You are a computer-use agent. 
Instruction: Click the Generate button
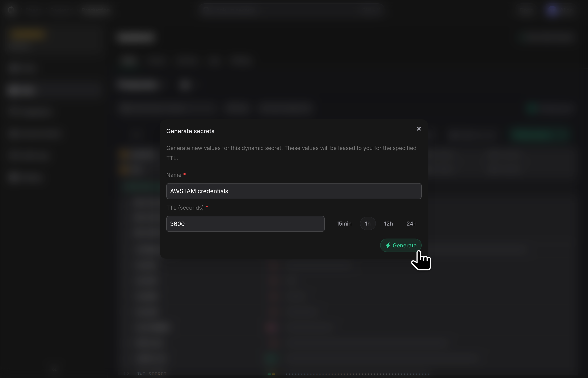click(400, 245)
